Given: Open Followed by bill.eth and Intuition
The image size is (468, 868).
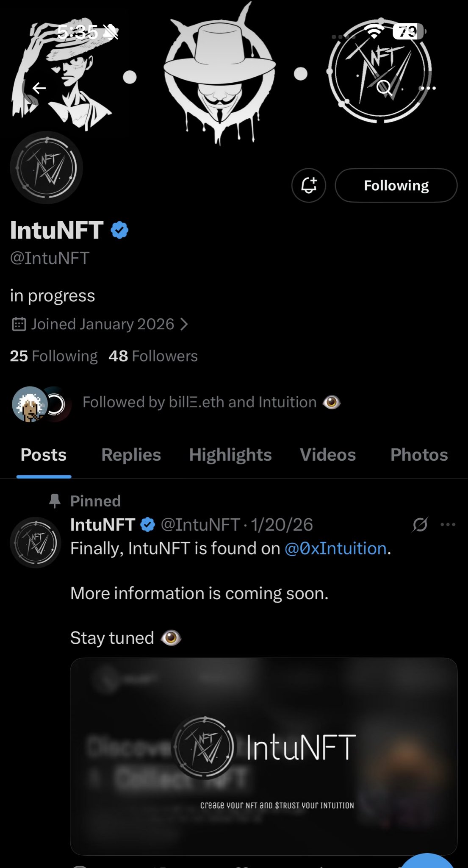Looking at the screenshot, I should (199, 402).
